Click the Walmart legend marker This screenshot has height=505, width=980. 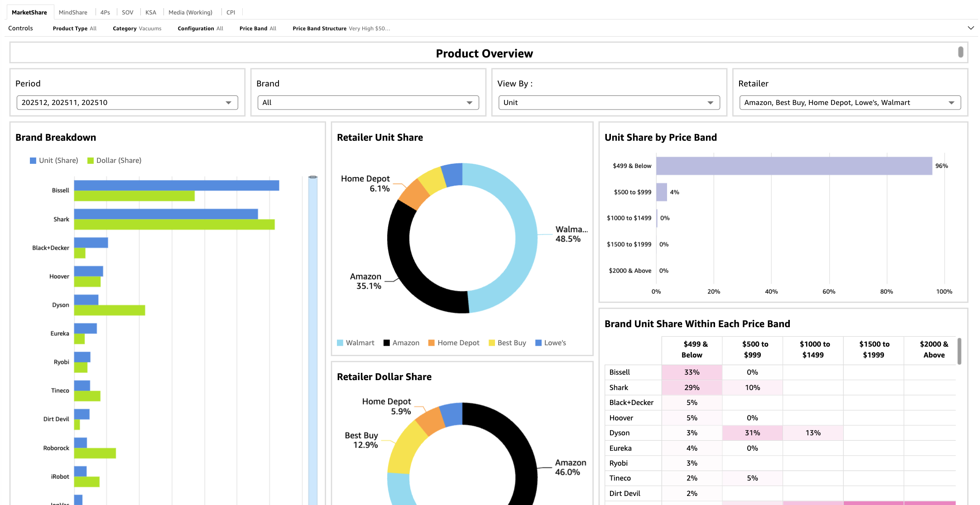pyautogui.click(x=340, y=343)
